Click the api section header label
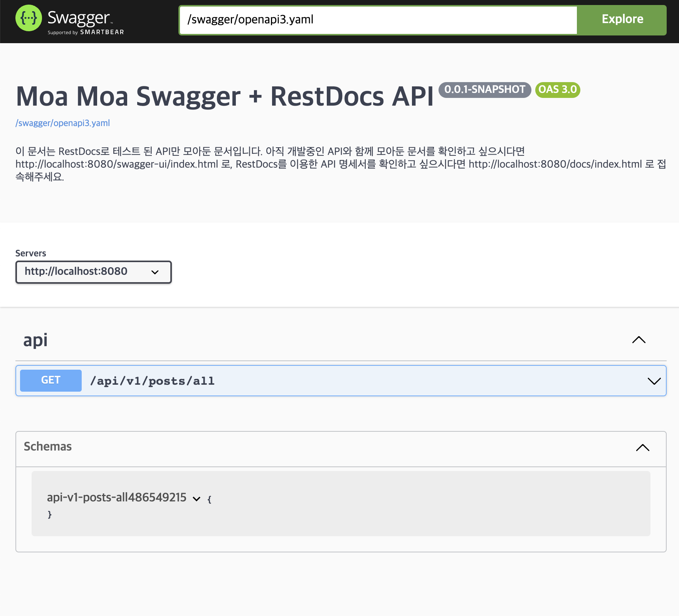Image resolution: width=679 pixels, height=616 pixels. [x=35, y=340]
